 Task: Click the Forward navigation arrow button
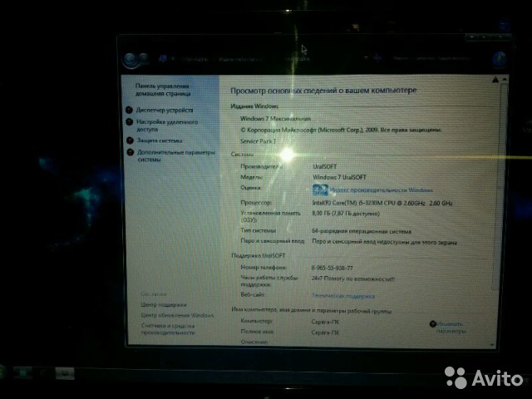144,59
